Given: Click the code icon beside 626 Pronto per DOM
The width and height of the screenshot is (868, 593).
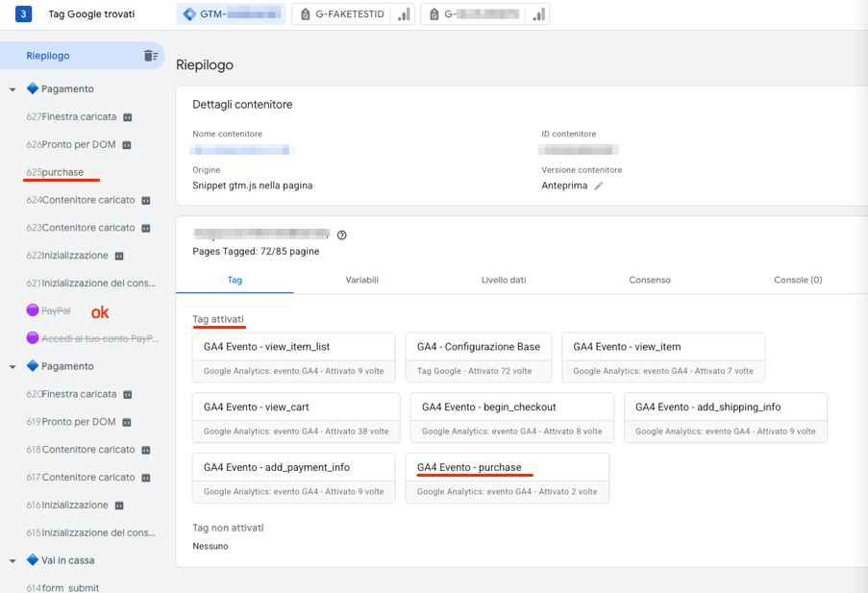Looking at the screenshot, I should tap(126, 145).
